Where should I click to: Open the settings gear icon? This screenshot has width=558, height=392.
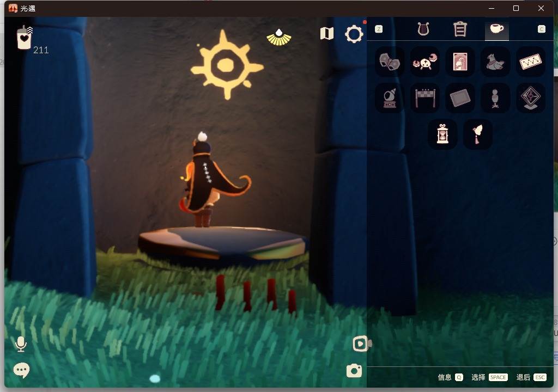(354, 34)
